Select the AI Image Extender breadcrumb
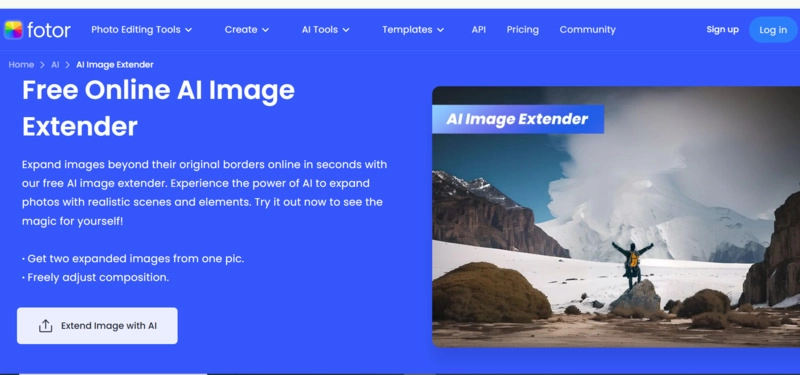The width and height of the screenshot is (800, 375). pos(115,65)
